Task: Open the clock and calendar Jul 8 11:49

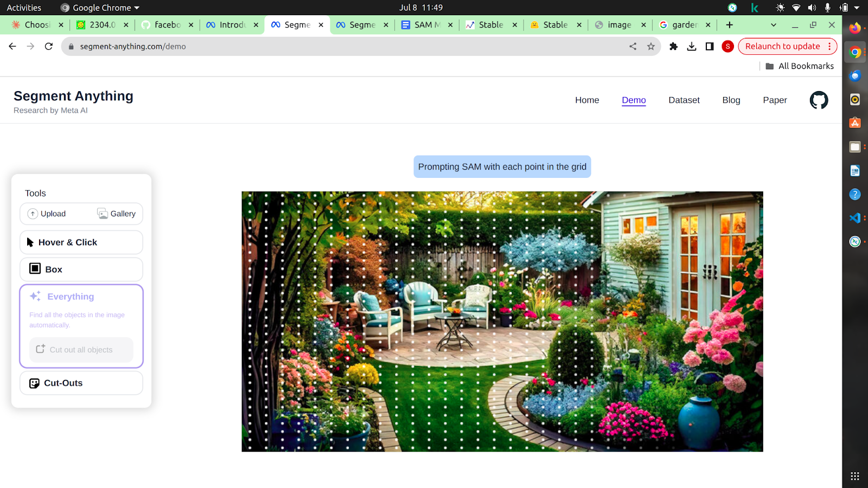Action: (421, 8)
